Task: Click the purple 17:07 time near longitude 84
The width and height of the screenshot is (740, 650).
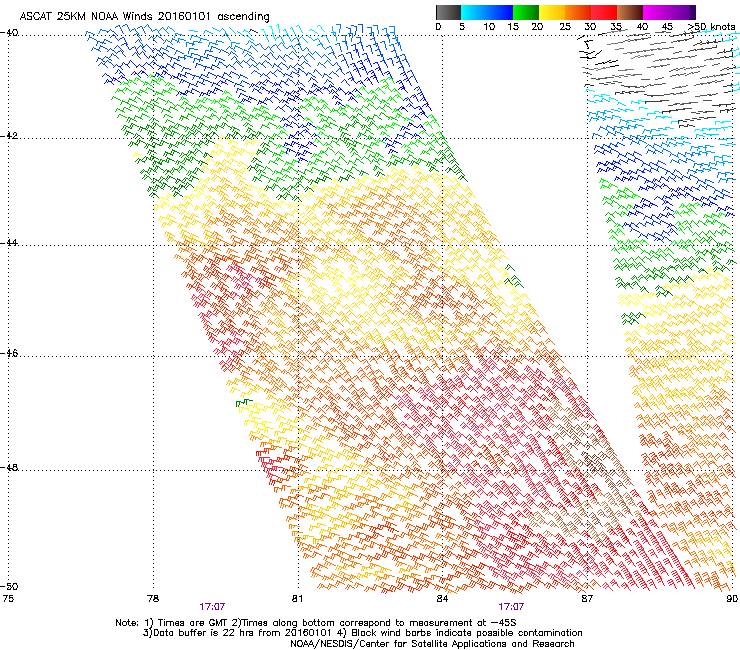Action: tap(511, 607)
